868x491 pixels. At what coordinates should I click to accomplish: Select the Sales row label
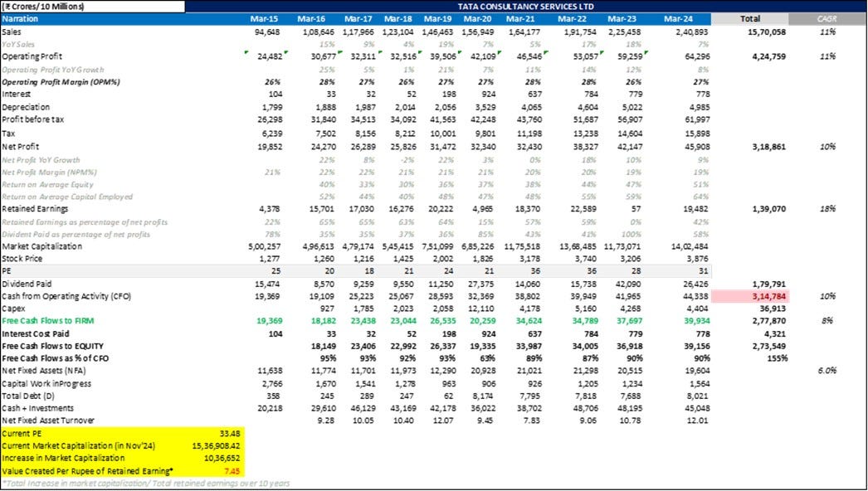(12, 32)
